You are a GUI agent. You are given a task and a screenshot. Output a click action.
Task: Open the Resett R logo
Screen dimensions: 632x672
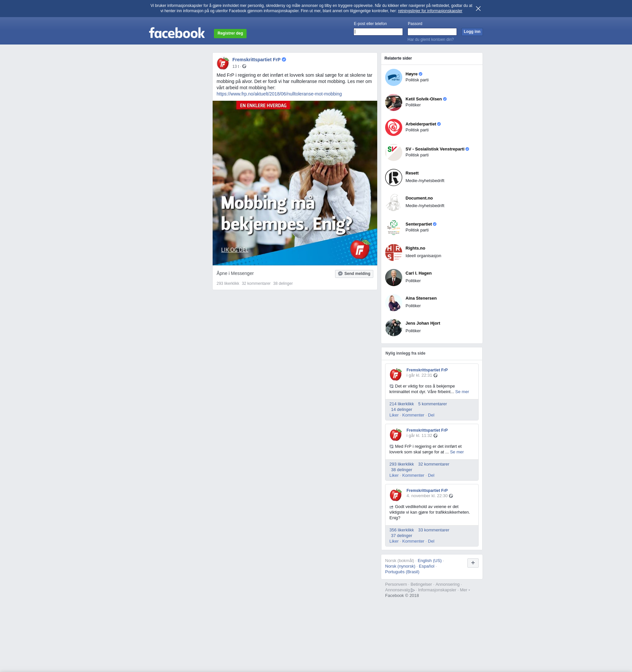(393, 177)
